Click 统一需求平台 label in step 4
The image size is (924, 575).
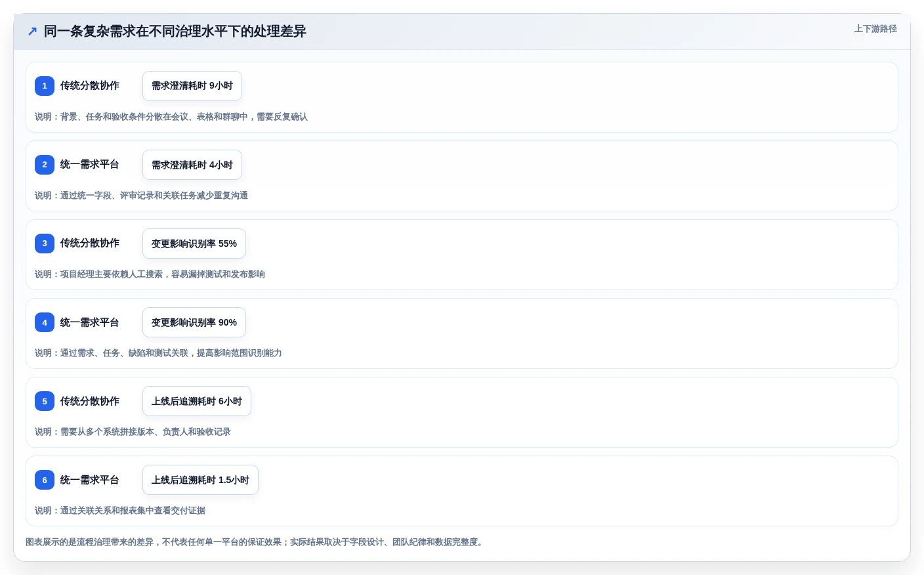(90, 322)
